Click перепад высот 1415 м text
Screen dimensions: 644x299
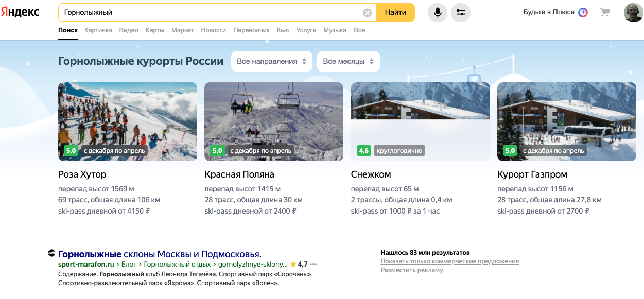click(x=242, y=189)
